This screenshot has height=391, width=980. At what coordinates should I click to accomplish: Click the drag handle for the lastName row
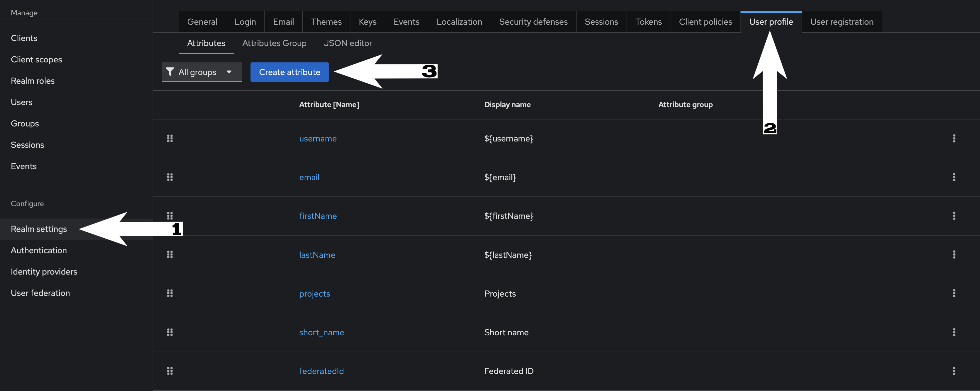pyautogui.click(x=170, y=255)
